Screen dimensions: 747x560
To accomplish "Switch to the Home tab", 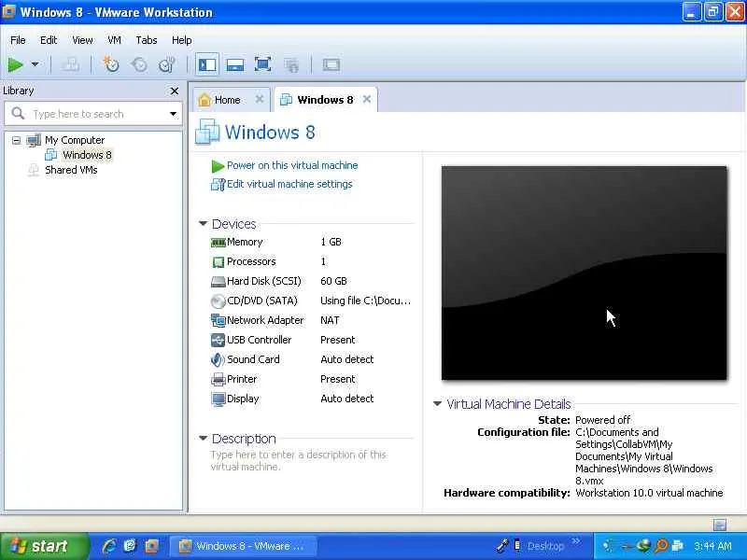I will click(227, 100).
